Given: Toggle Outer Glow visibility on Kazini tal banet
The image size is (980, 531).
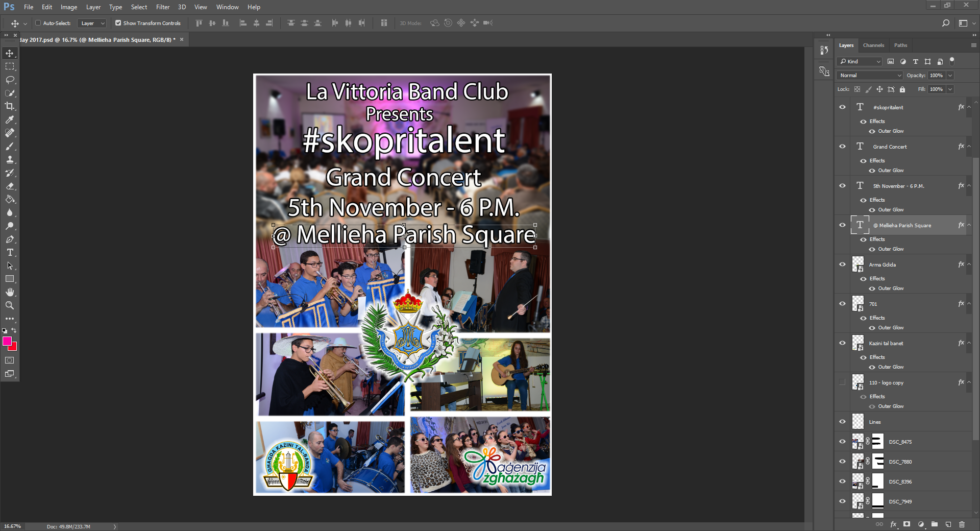Looking at the screenshot, I should point(872,367).
